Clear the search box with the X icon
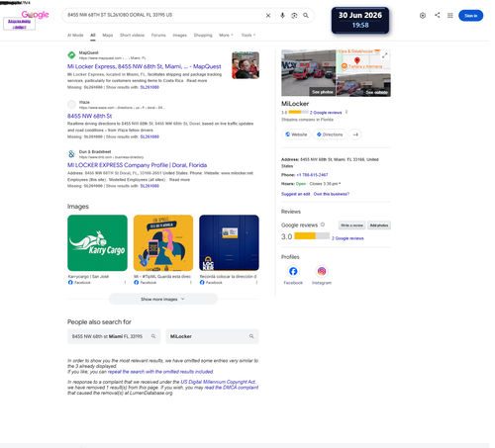The width and height of the screenshot is (495, 448). click(x=268, y=16)
